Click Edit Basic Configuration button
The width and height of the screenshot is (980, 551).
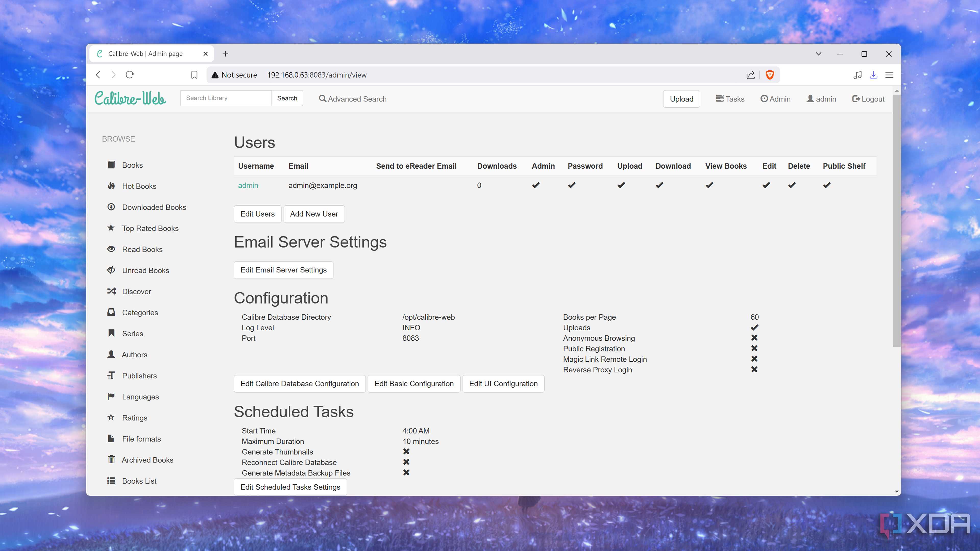pos(414,384)
